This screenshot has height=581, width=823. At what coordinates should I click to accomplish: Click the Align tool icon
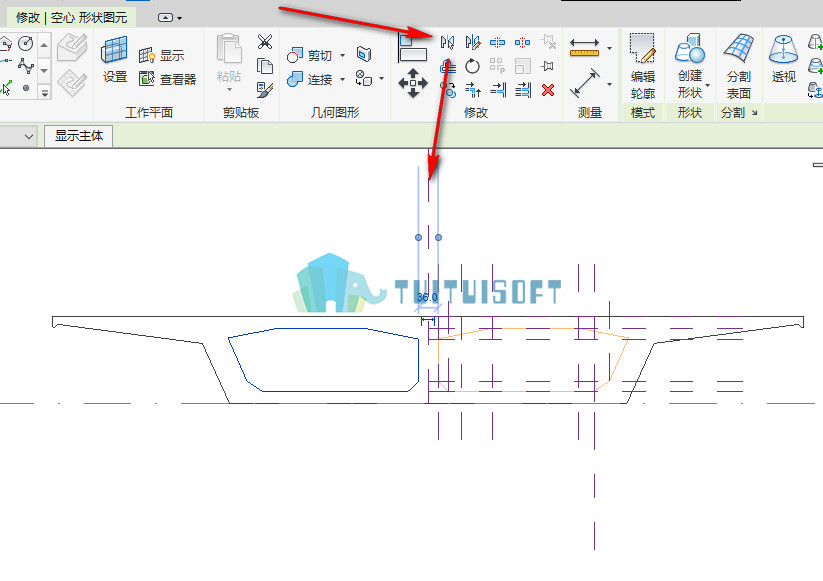[x=413, y=48]
